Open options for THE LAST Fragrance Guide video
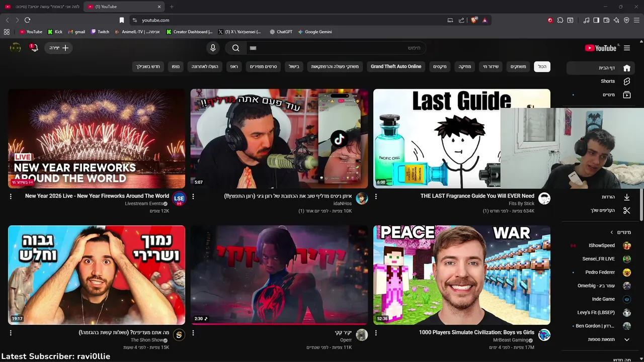This screenshot has height=362, width=644. point(376,197)
